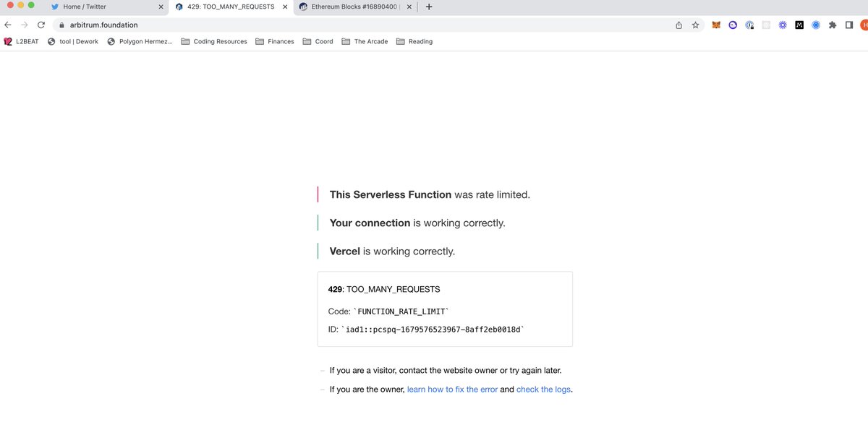Open the orange profile avatar
Image resolution: width=868 pixels, height=430 pixels.
(864, 25)
